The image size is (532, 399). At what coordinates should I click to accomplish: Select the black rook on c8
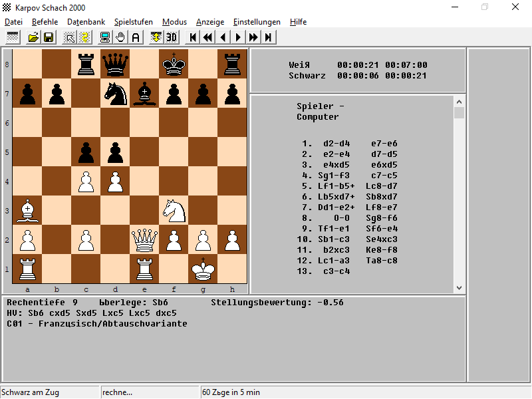coord(86,64)
